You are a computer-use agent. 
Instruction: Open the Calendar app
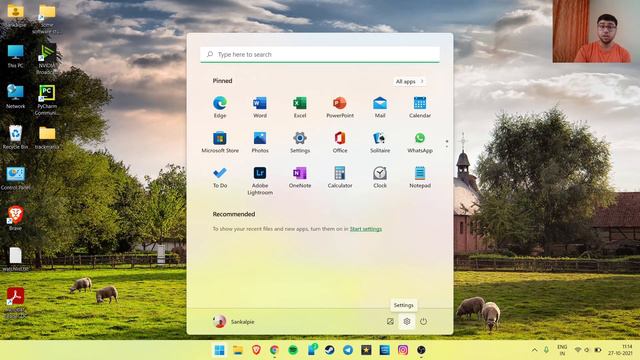[x=420, y=107]
